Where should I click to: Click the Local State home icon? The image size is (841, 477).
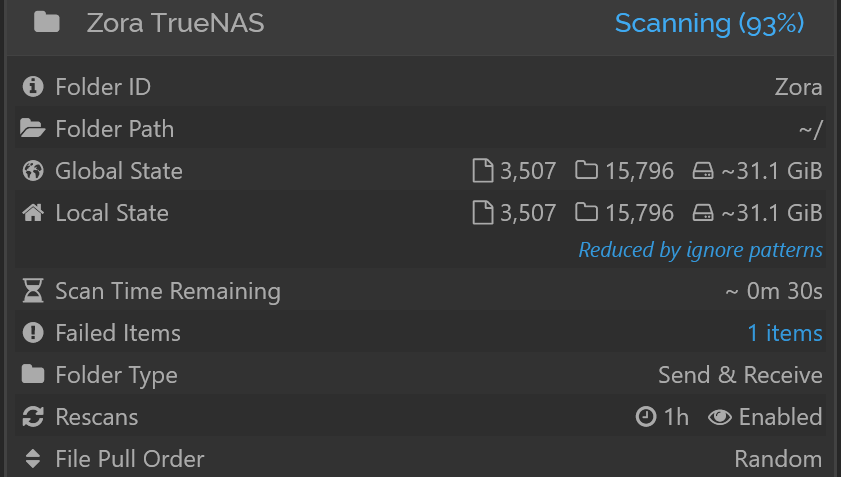click(x=33, y=212)
